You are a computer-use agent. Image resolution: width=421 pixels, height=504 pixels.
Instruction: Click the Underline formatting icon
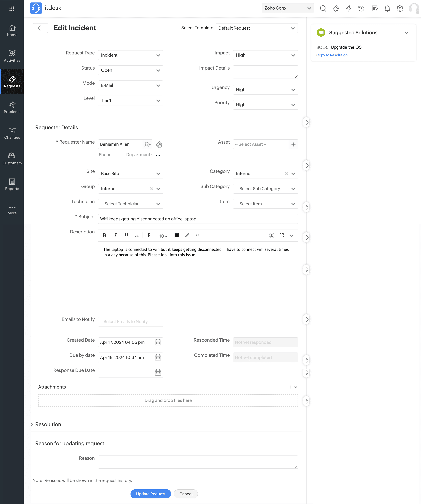click(x=126, y=235)
